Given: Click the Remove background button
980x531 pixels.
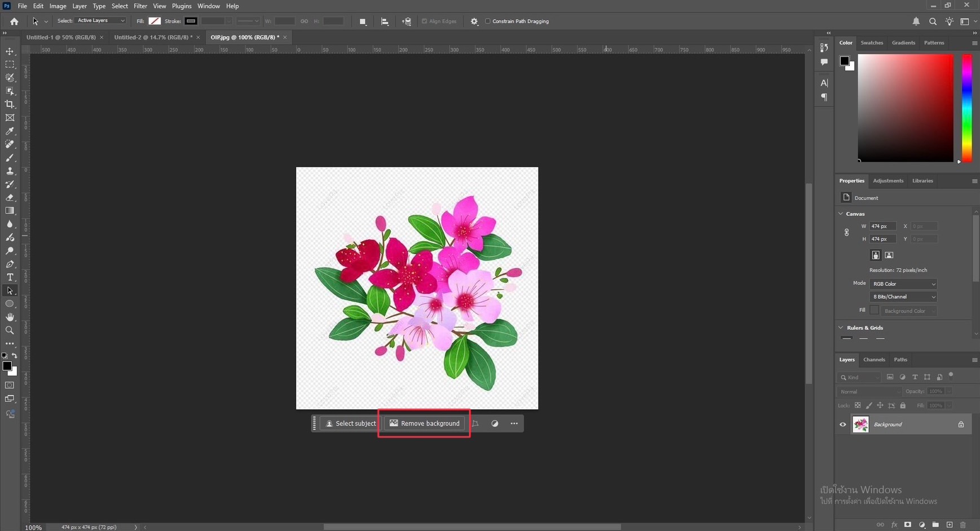Looking at the screenshot, I should (x=425, y=423).
